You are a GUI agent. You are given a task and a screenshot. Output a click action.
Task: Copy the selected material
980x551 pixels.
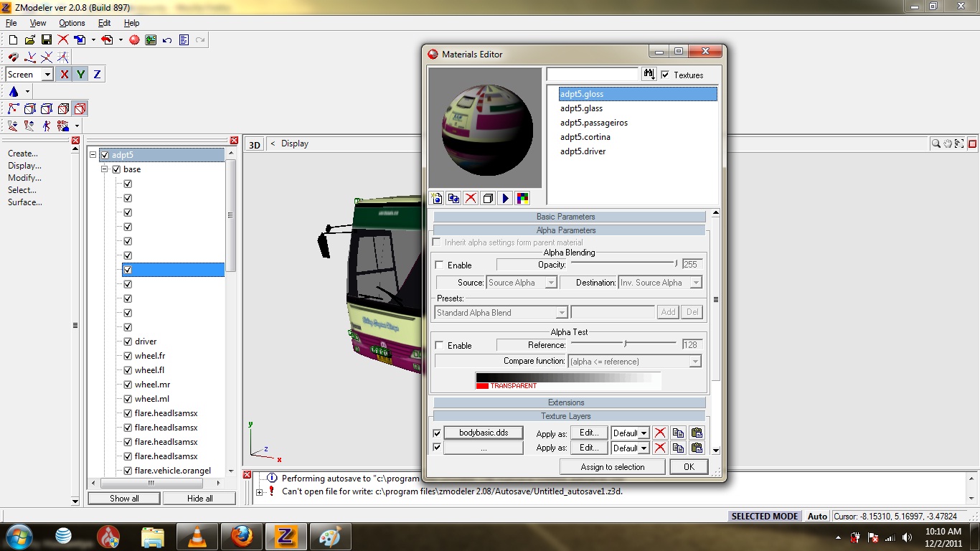click(x=453, y=198)
